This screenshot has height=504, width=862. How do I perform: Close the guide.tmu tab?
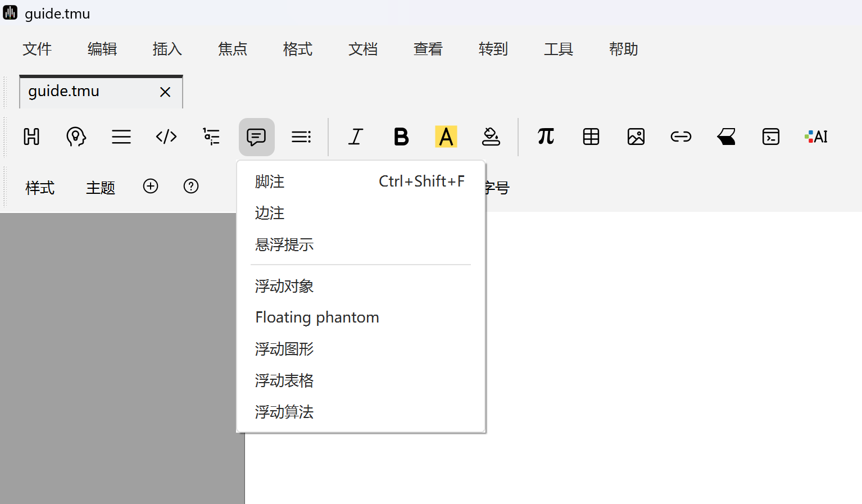(x=165, y=92)
